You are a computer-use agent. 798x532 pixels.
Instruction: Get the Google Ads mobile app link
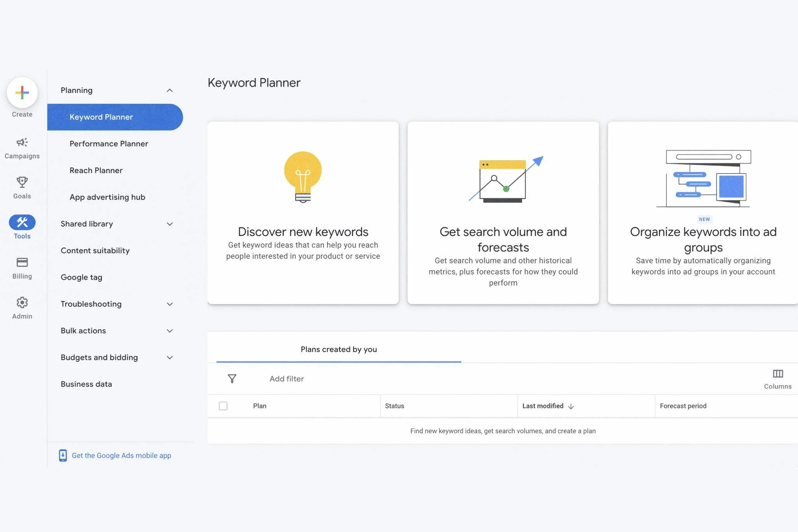pos(121,455)
